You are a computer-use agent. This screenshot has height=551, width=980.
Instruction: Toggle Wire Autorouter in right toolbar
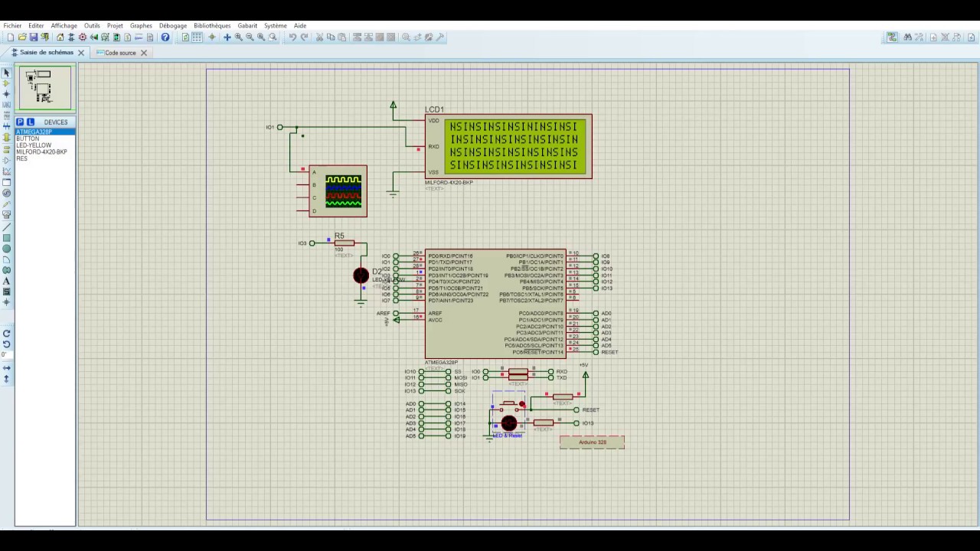892,37
